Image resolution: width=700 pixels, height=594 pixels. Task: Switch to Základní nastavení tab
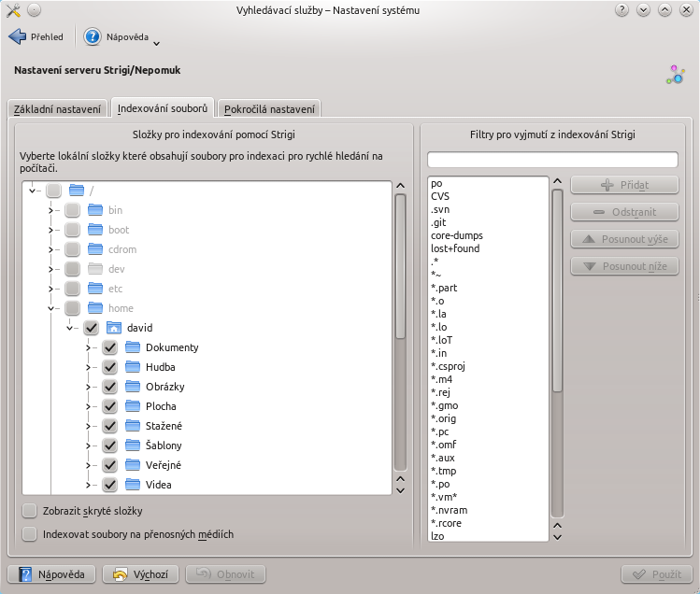[58, 109]
